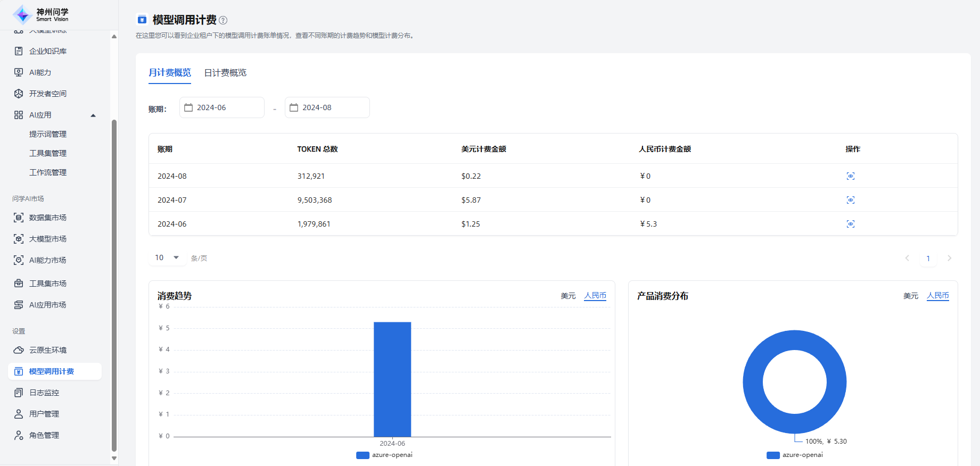
Task: Click the AI应用 grid icon
Action: point(19,115)
